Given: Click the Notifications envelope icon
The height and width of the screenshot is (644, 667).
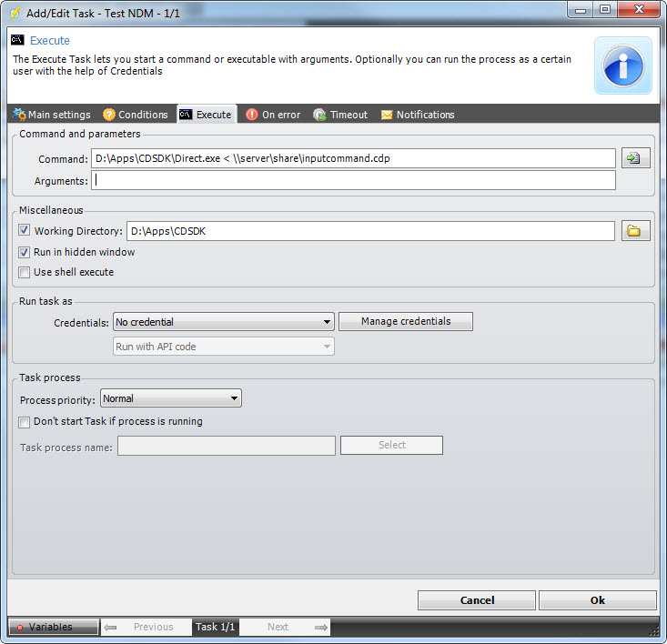Looking at the screenshot, I should (x=387, y=115).
